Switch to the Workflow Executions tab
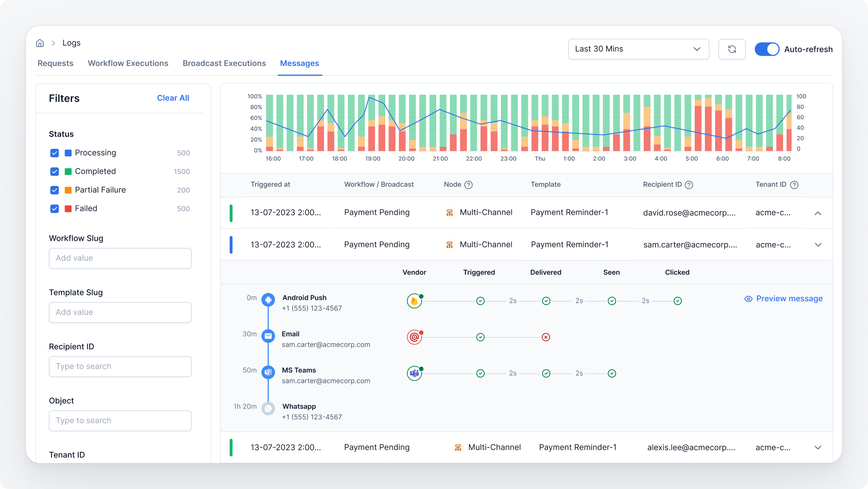 128,64
